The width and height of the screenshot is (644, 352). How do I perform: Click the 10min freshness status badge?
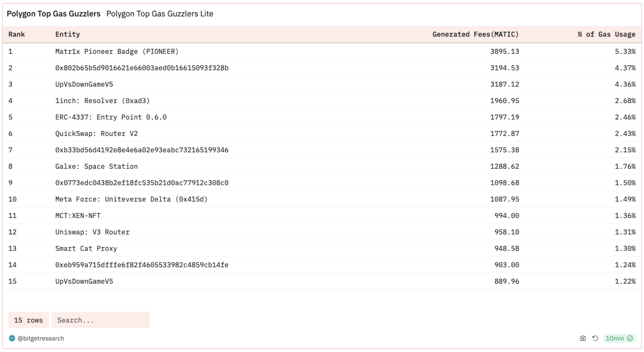pyautogui.click(x=619, y=338)
